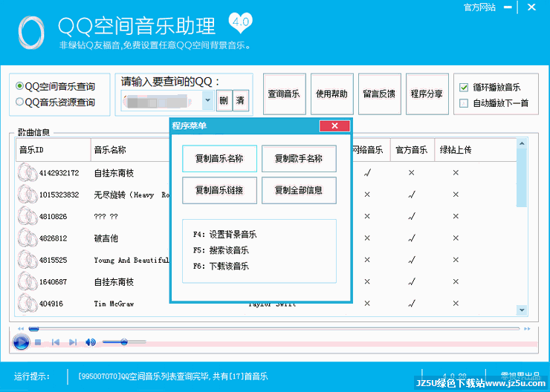Click the app ring logo in the header
This screenshot has height=392, width=550.
click(x=31, y=32)
